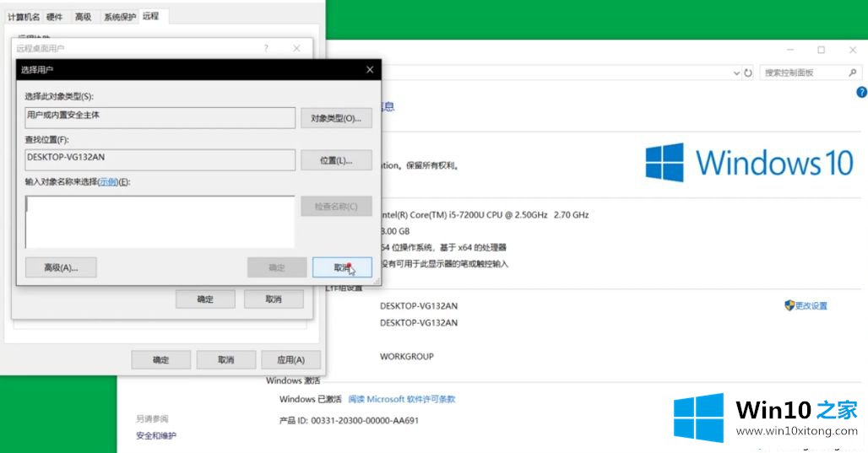
Task: Maximize the Control Panel system window
Action: [x=822, y=50]
